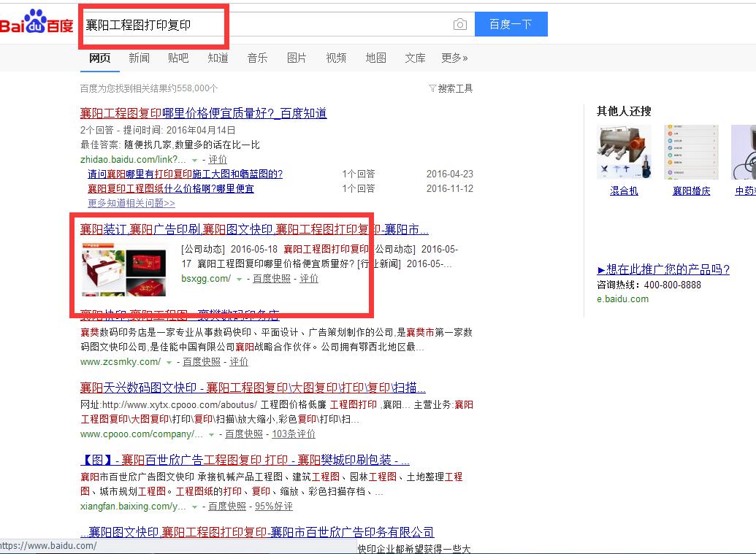Click 评价 for www.zcsmky.com result

tap(239, 362)
